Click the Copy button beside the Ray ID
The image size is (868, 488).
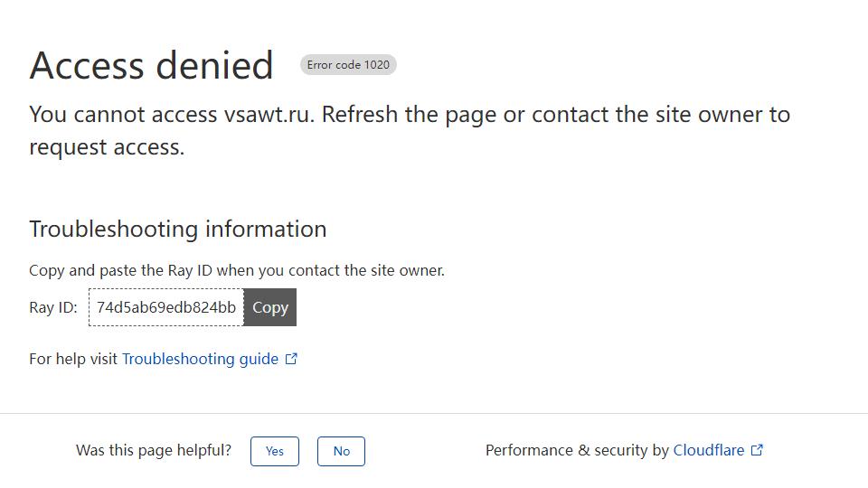[x=269, y=307]
